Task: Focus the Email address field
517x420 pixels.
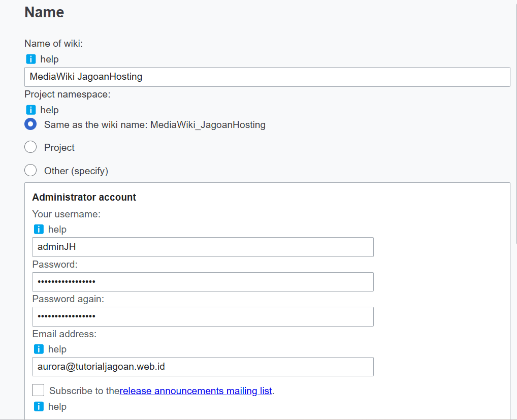Action: 203,367
